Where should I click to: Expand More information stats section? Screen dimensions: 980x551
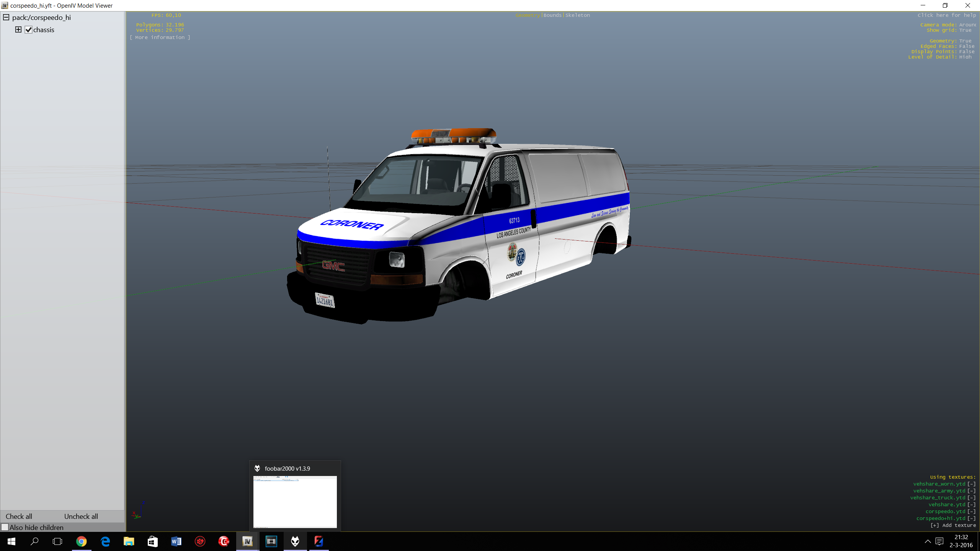tap(160, 37)
